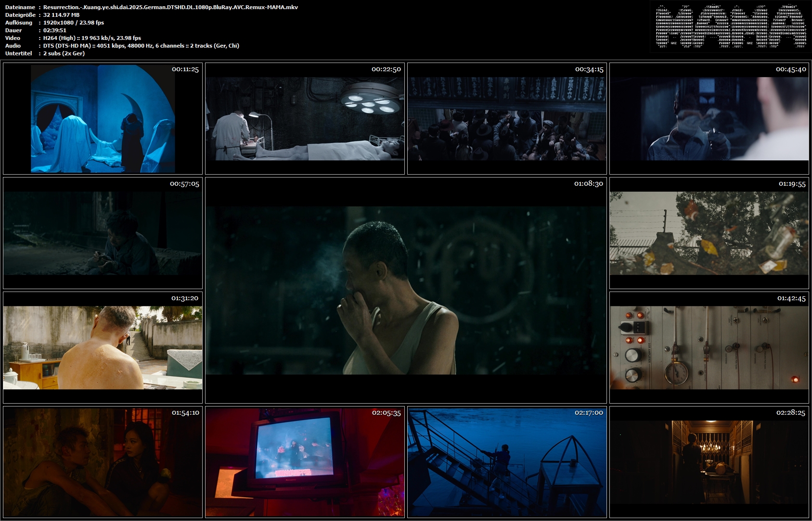This screenshot has height=521, width=812.
Task: Select the duration value 02:39:51
Action: pos(55,30)
